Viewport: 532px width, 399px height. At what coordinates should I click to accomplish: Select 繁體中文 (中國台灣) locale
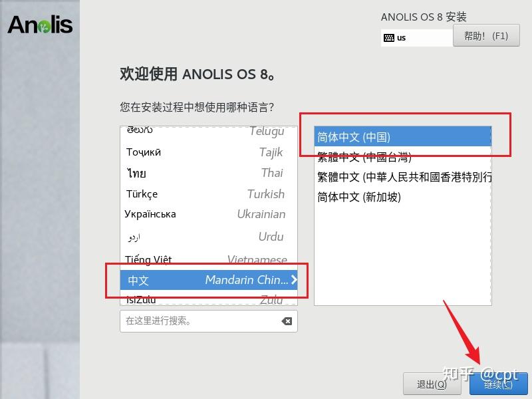[x=403, y=157]
